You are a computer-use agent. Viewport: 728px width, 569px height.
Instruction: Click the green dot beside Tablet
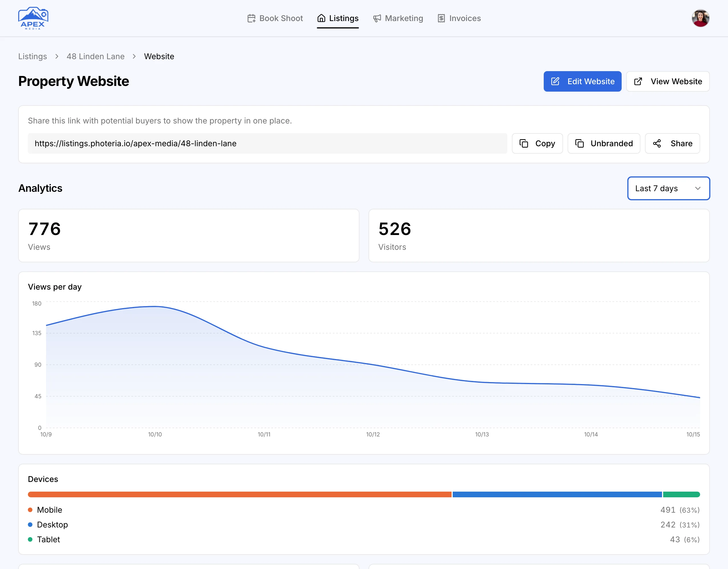pyautogui.click(x=30, y=539)
